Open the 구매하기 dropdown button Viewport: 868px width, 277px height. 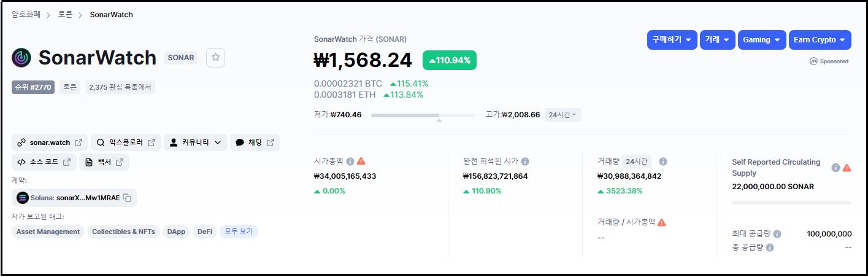point(672,40)
